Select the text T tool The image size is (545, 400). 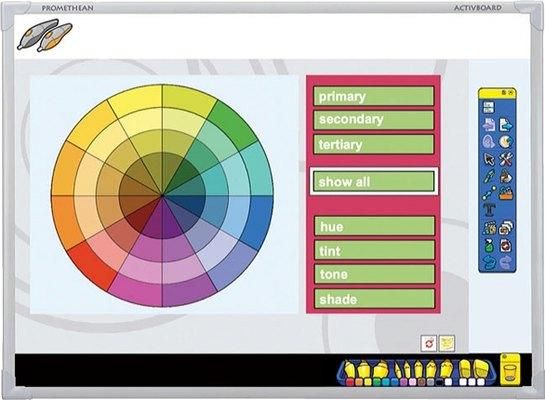tap(489, 211)
